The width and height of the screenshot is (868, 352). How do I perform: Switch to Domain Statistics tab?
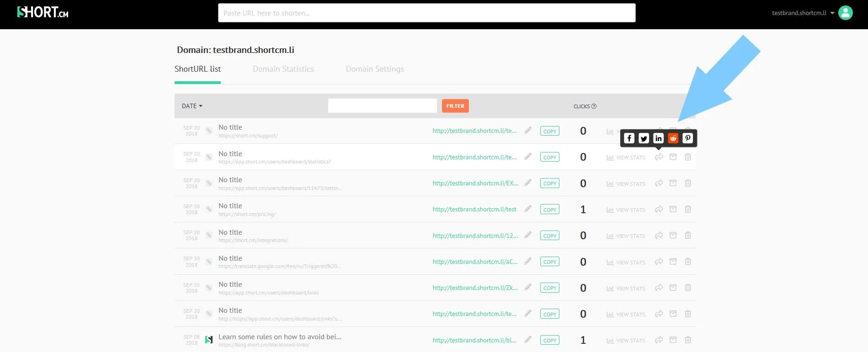pyautogui.click(x=283, y=69)
